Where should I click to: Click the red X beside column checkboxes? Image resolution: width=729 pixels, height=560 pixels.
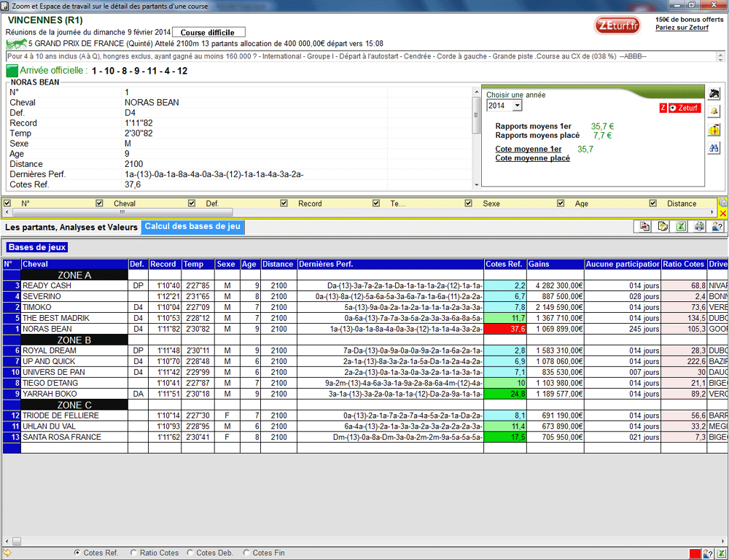click(722, 213)
